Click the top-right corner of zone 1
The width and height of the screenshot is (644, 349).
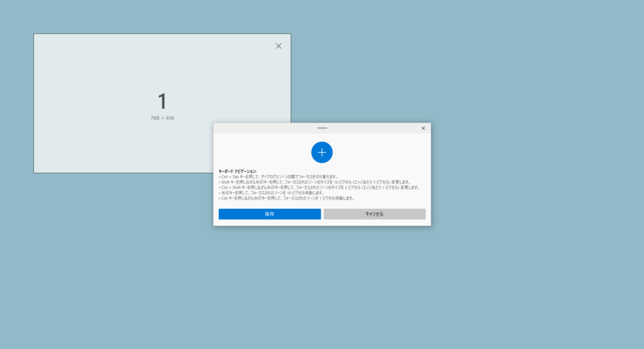coord(290,35)
